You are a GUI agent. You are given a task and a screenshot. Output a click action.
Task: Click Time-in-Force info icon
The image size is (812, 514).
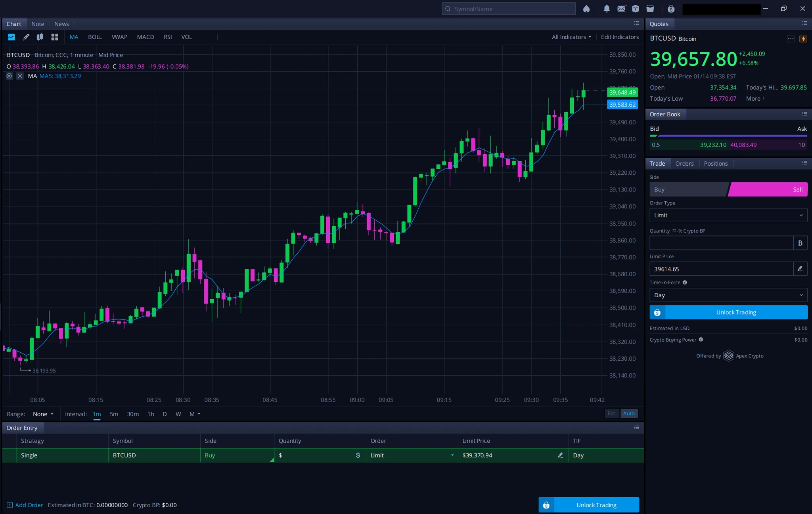[x=685, y=283]
